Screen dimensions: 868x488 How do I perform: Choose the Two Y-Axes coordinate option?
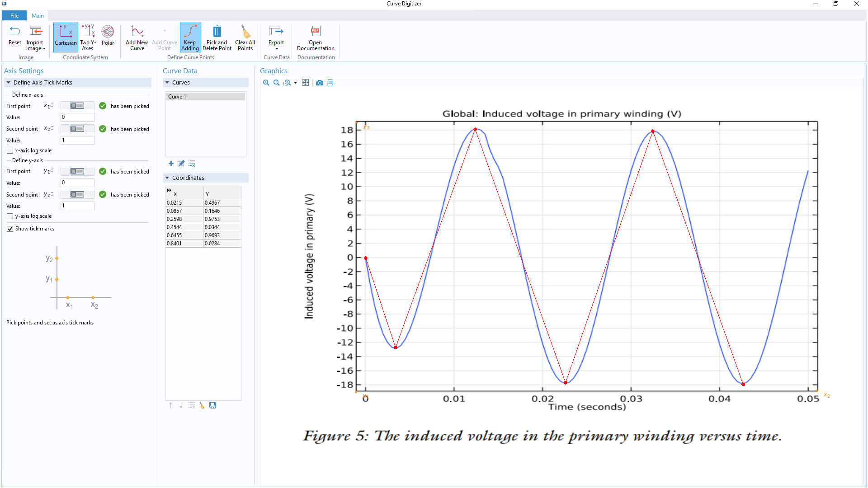(x=88, y=32)
